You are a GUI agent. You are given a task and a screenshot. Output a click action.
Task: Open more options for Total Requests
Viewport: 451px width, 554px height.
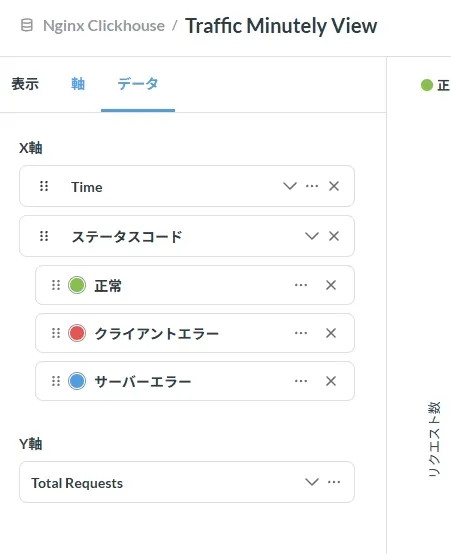tap(334, 482)
